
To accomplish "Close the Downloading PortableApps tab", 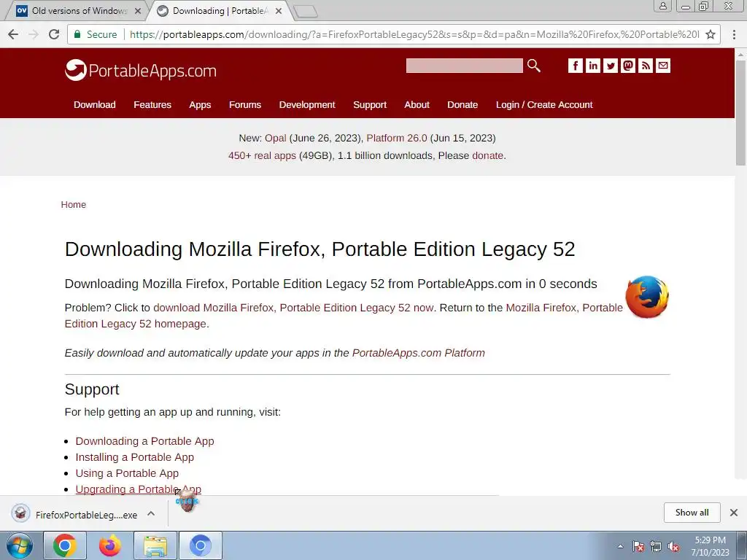I will (279, 10).
